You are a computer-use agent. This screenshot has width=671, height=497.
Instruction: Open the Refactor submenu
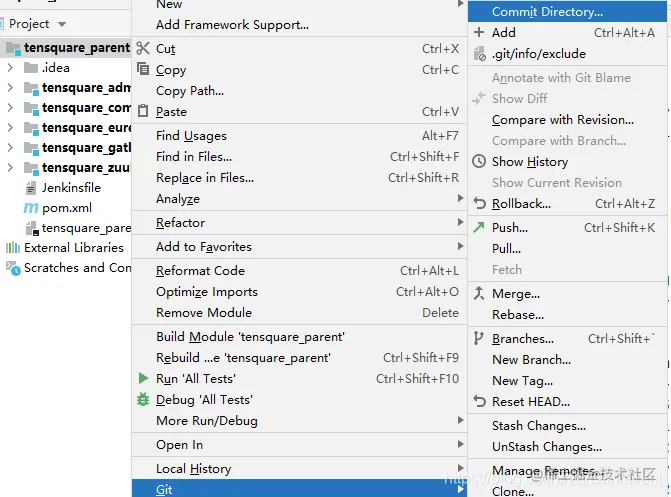pyautogui.click(x=299, y=223)
